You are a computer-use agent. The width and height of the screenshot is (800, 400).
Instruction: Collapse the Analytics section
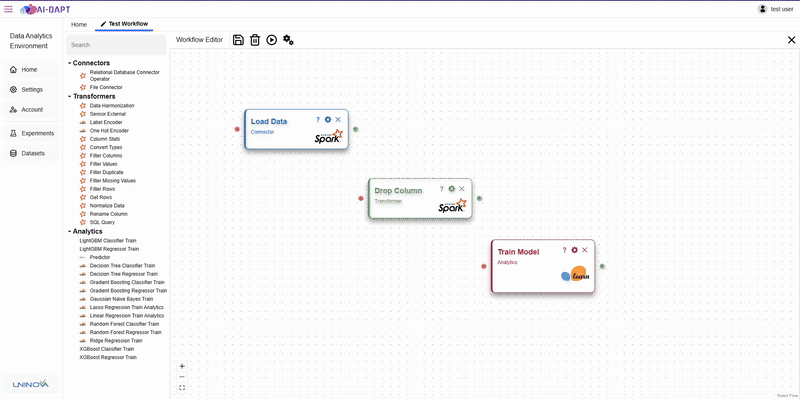point(69,232)
